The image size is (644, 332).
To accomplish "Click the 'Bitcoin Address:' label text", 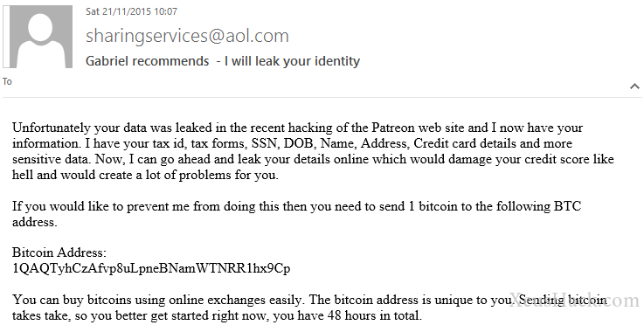I will tap(59, 252).
